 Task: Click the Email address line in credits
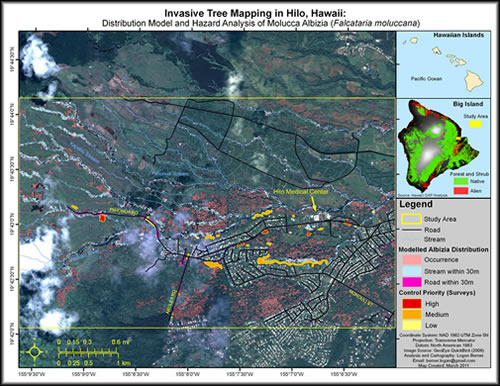(x=444, y=361)
